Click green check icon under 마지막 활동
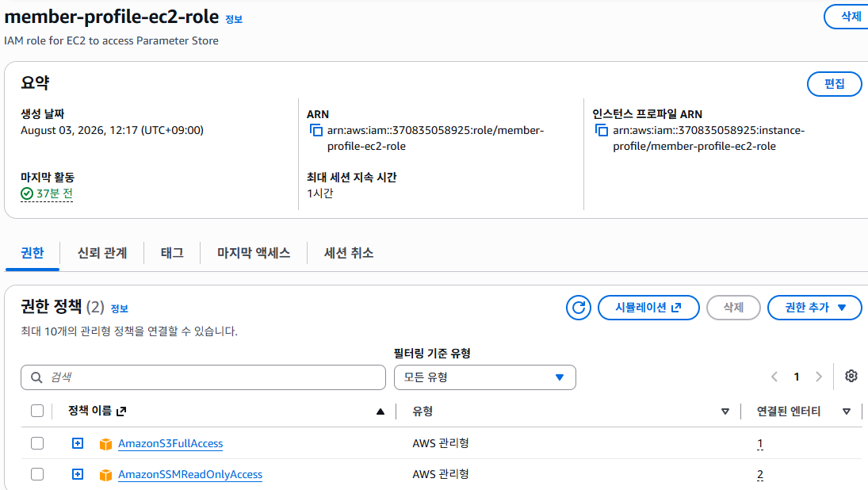 pyautogui.click(x=27, y=193)
